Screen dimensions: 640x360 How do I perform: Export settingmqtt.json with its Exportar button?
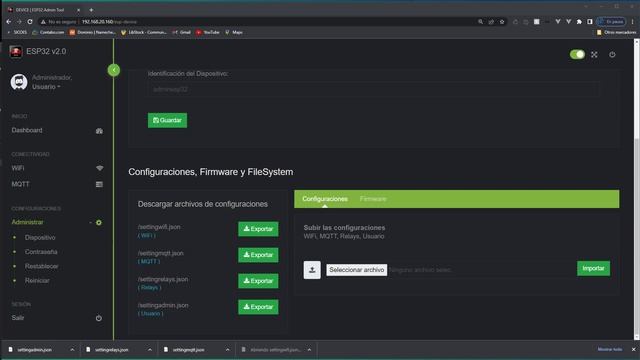point(258,255)
